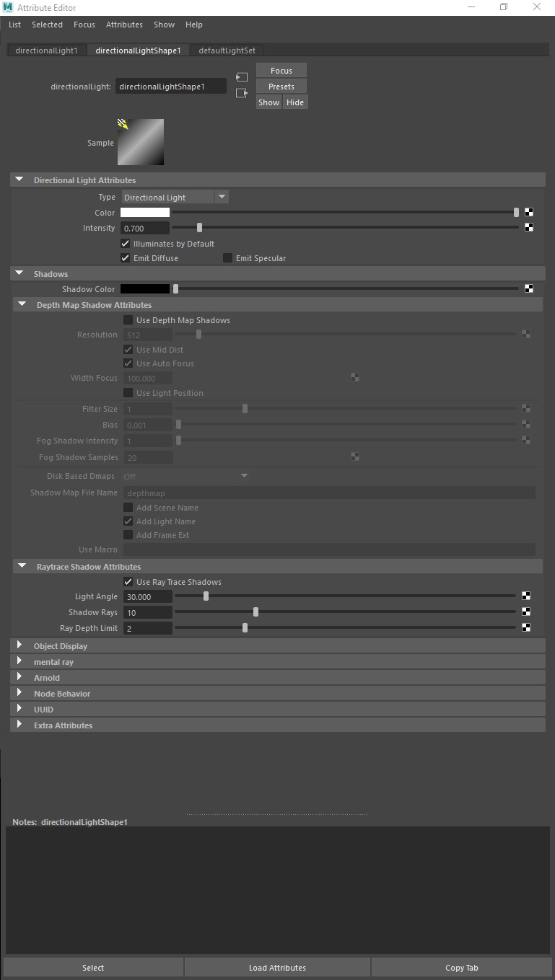
Task: Expand the Extra Attributes section
Action: (19, 725)
